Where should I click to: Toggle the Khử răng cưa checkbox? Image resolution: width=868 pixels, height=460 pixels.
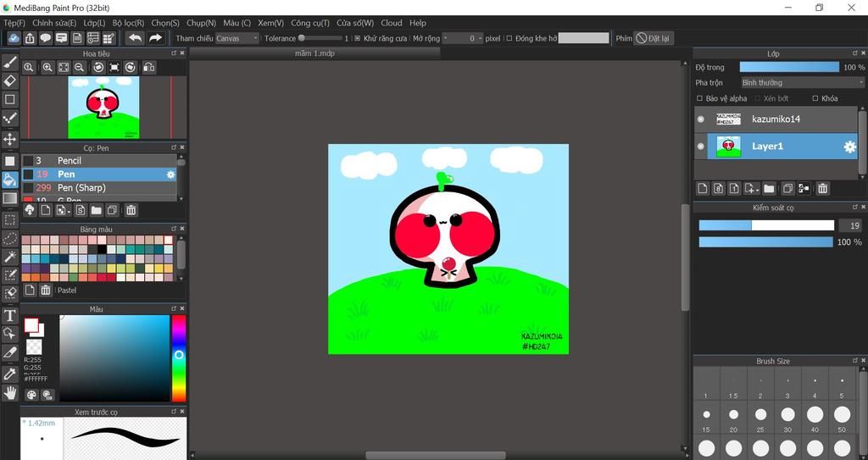[357, 38]
